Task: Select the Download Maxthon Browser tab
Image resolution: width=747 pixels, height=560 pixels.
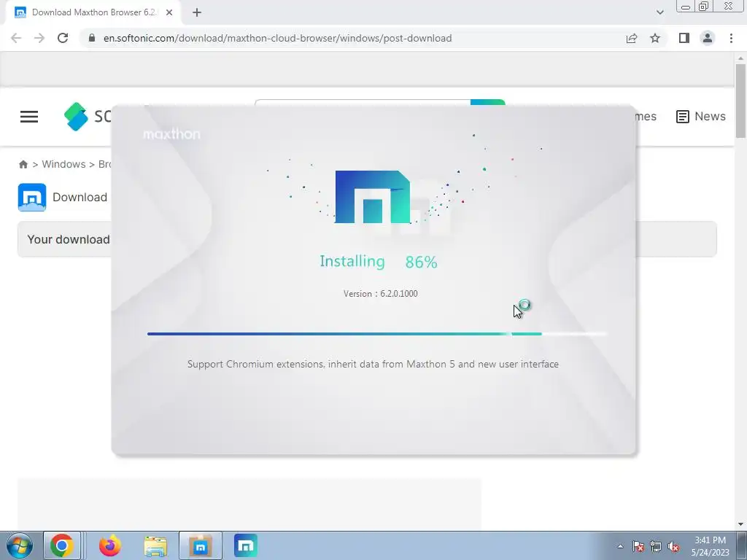Action: pos(93,13)
